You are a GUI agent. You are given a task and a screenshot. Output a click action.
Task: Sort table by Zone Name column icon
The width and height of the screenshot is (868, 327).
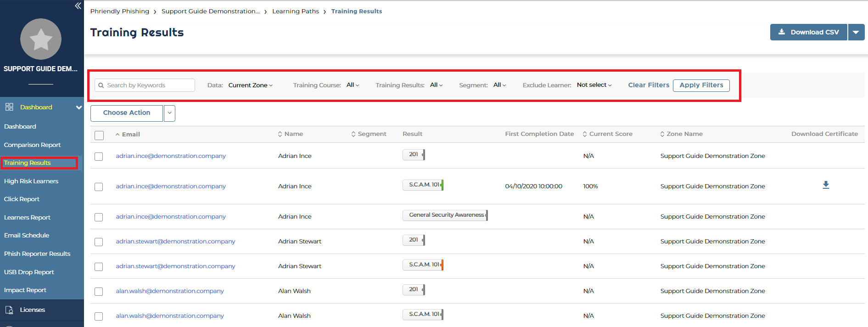(662, 134)
